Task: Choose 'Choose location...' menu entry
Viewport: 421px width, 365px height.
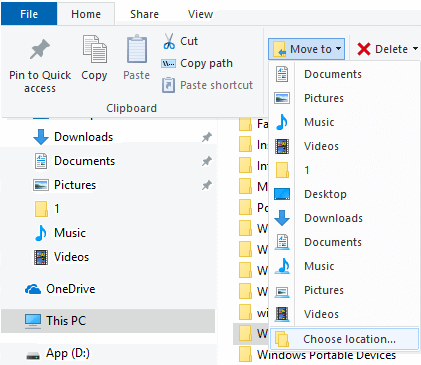Action: 344,339
